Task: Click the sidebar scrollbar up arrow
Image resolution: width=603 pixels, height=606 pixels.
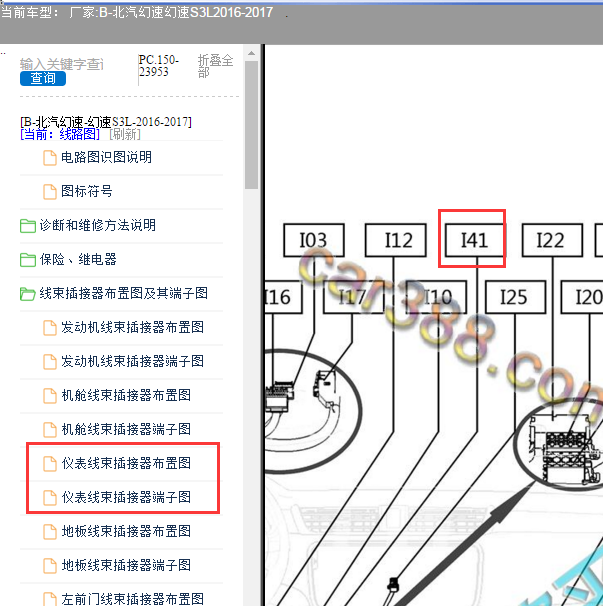Action: 251,53
